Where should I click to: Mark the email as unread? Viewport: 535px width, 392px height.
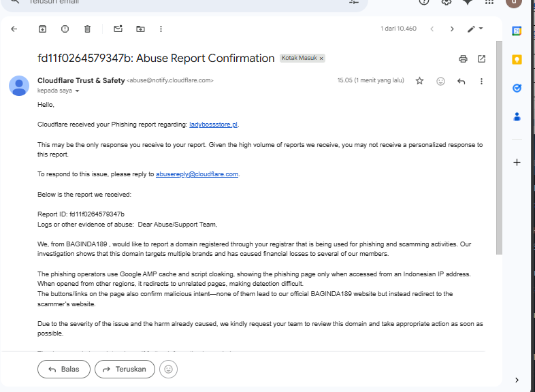[x=118, y=29]
